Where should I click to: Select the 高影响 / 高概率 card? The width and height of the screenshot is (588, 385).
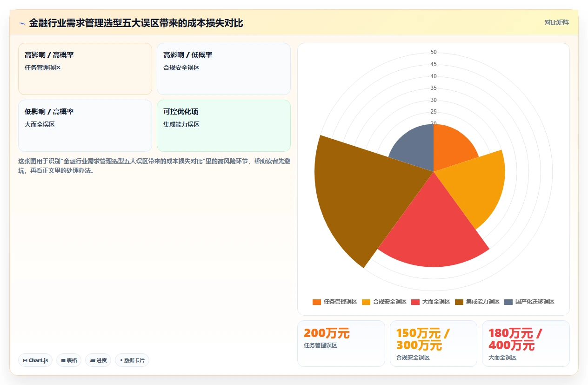[85, 69]
